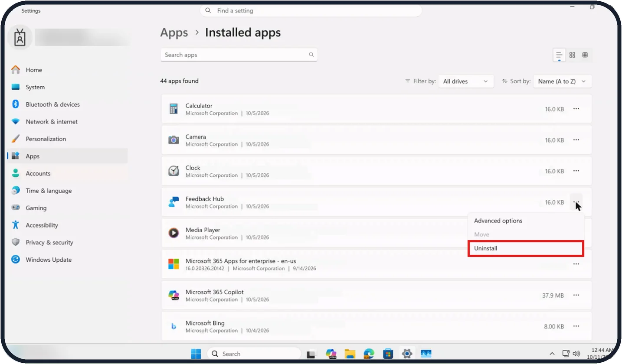Open Time & language settings

pyautogui.click(x=68, y=191)
